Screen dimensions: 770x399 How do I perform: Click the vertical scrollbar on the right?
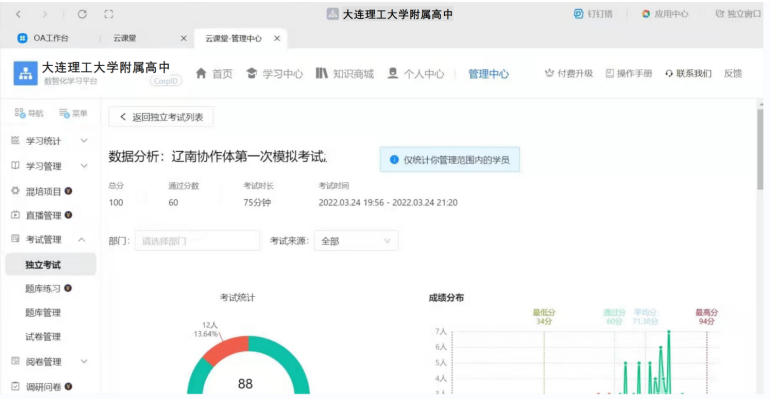760,149
